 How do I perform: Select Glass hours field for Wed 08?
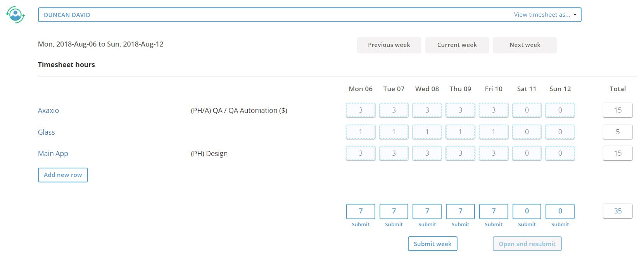427,132
